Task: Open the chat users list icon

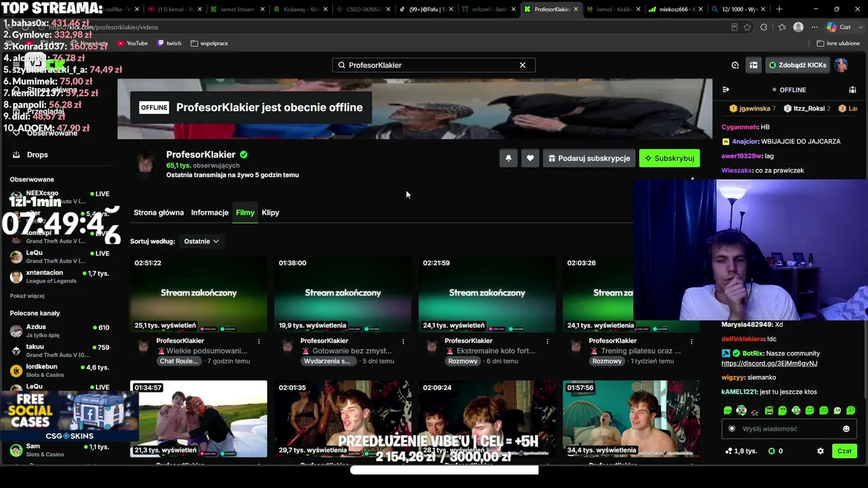Action: pos(852,89)
